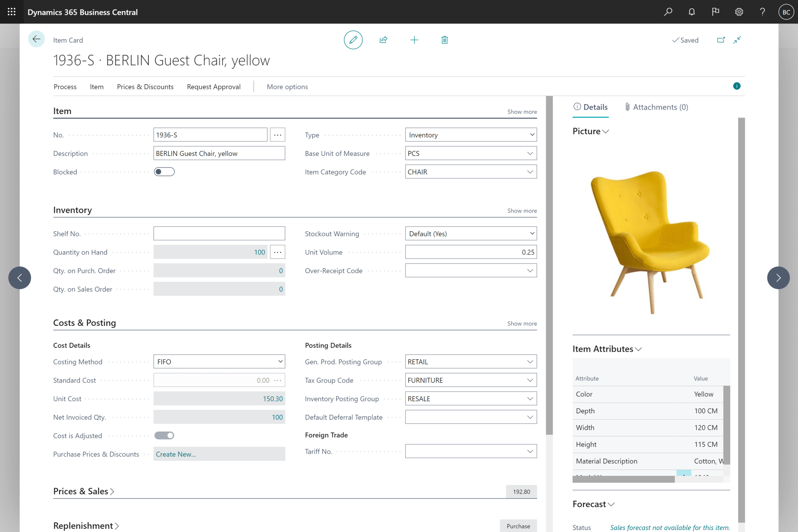Delete the item using the trash icon
The image size is (798, 532).
tap(444, 40)
